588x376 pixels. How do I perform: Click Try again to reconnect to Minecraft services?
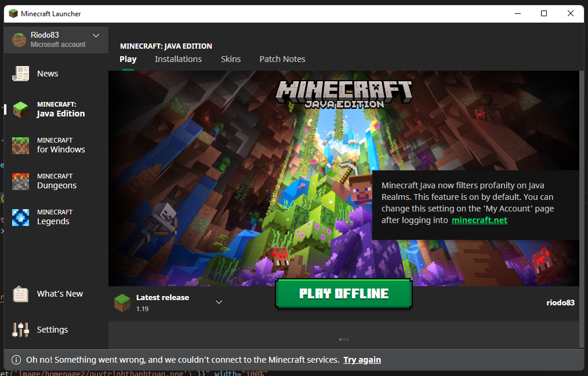click(362, 359)
